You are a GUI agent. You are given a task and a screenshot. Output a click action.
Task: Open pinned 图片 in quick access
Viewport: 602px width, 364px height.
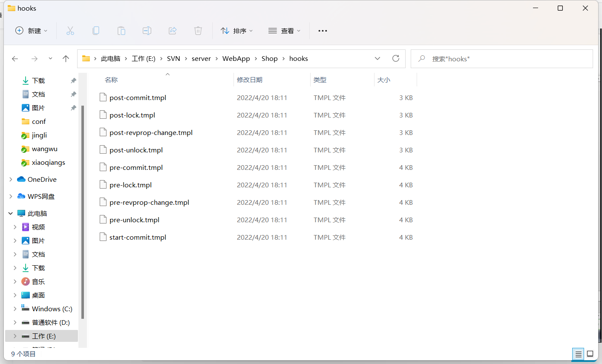coord(38,108)
